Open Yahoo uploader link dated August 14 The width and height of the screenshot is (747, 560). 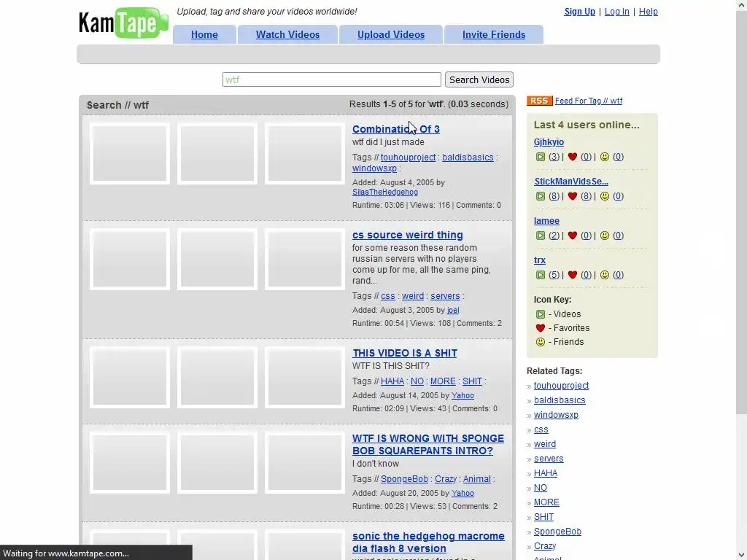coord(462,396)
